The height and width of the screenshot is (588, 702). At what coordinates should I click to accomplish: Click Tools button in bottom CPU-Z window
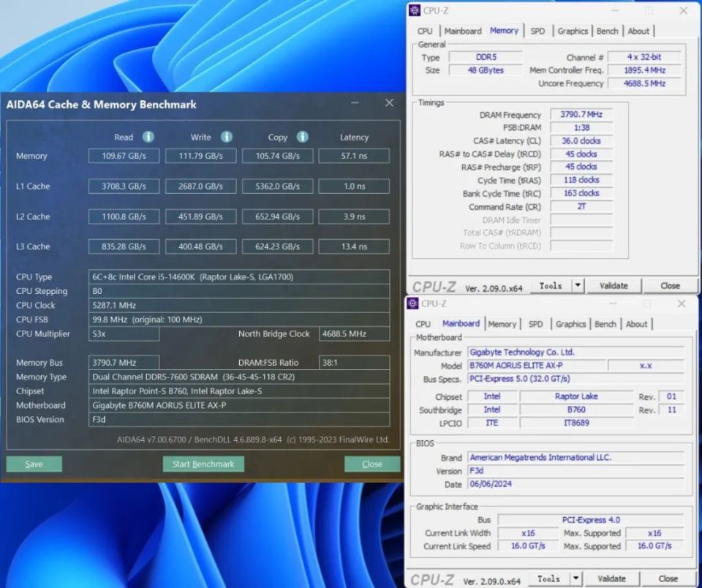point(549,578)
